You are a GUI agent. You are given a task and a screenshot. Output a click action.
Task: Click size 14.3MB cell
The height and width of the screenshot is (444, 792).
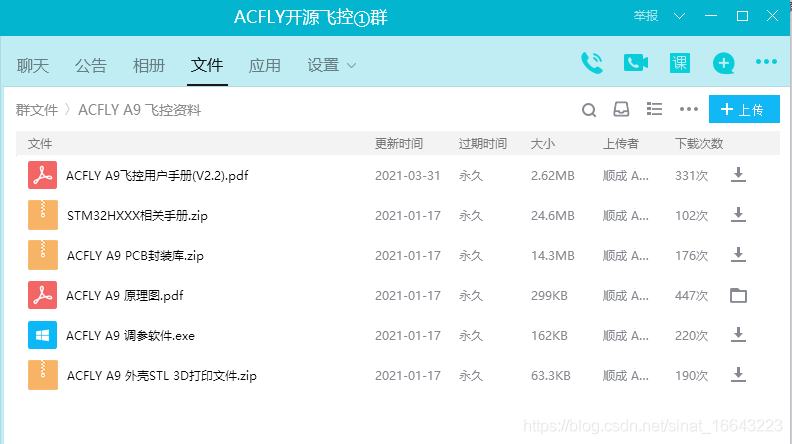pos(553,256)
